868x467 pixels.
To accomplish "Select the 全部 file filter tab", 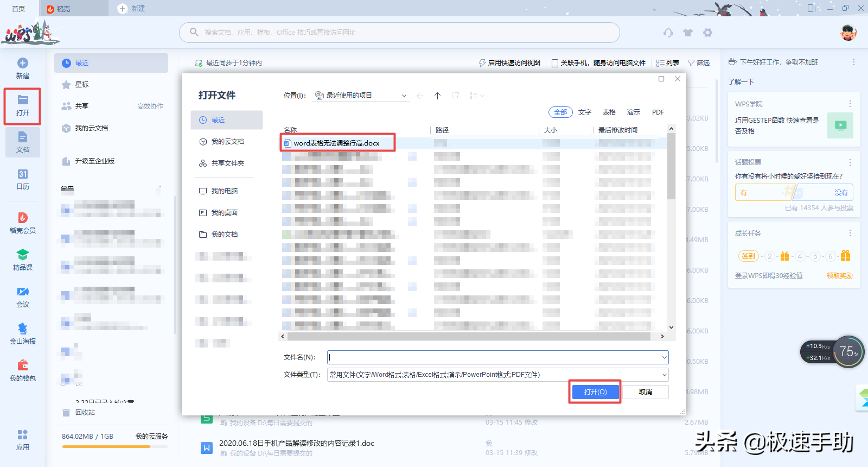I will [x=560, y=112].
